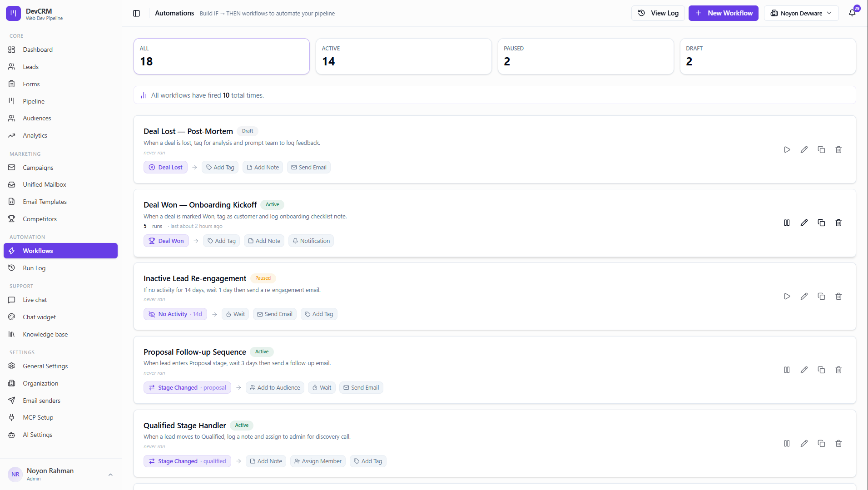Screen dimensions: 868x490
Task: Toggle the sidebar collapse icon
Action: point(136,13)
